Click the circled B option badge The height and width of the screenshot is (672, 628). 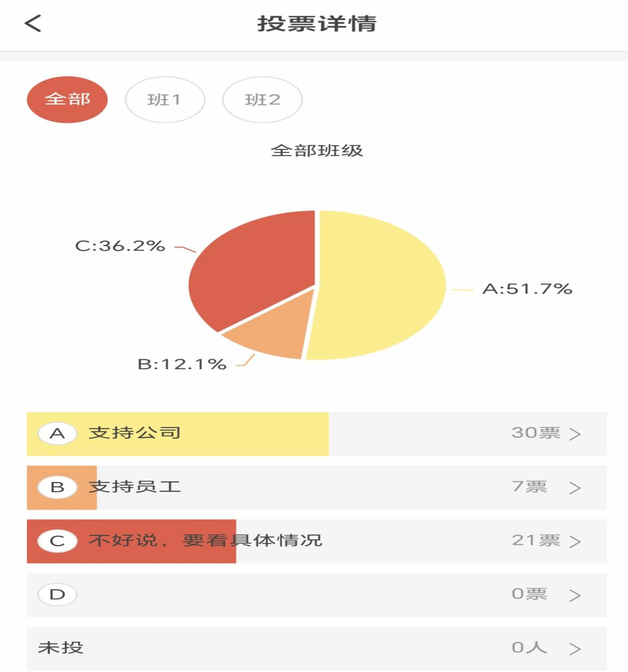(58, 487)
